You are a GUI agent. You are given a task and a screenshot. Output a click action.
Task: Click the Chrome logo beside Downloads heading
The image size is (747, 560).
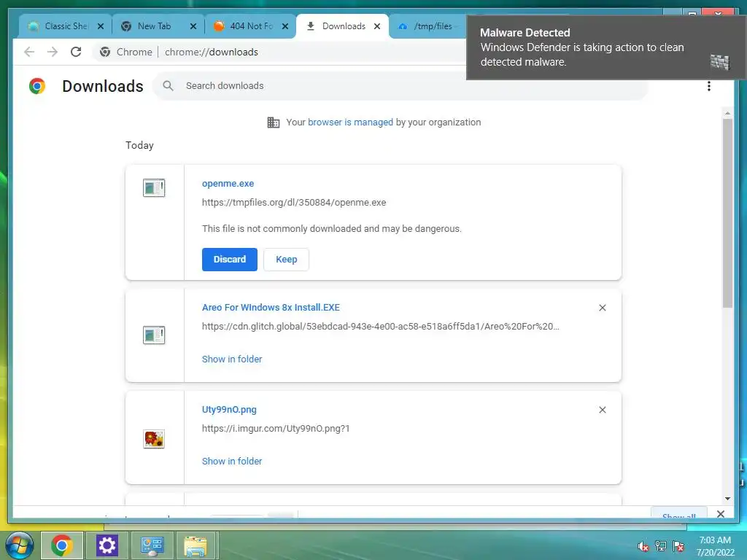(x=37, y=86)
